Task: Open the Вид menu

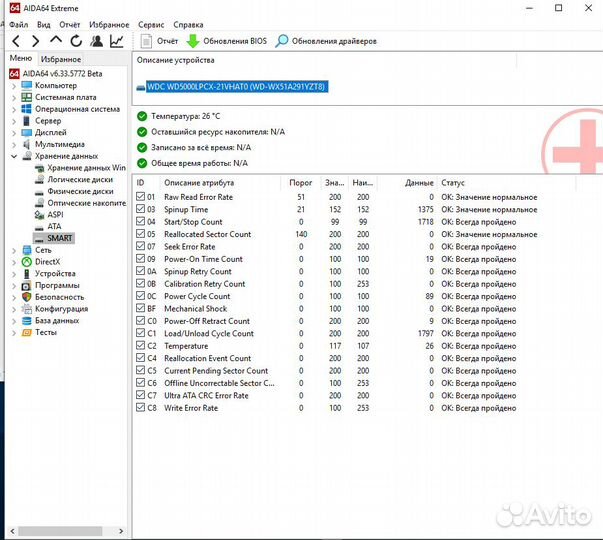Action: point(43,25)
